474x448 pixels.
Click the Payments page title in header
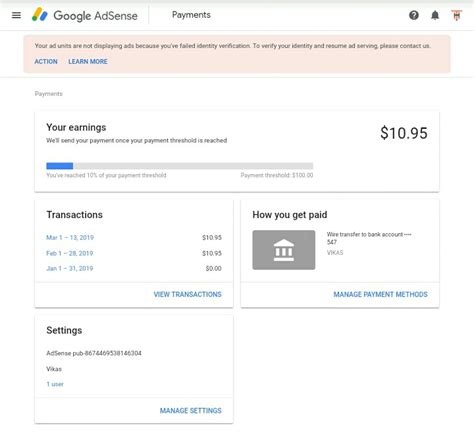point(191,15)
